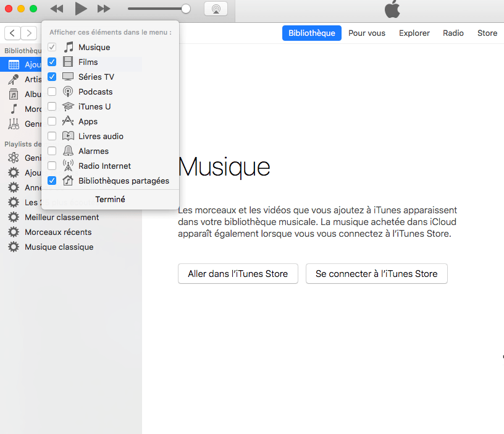Screen dimensions: 504x434
Task: Enable the iTunes U checkbox
Action: 52,106
